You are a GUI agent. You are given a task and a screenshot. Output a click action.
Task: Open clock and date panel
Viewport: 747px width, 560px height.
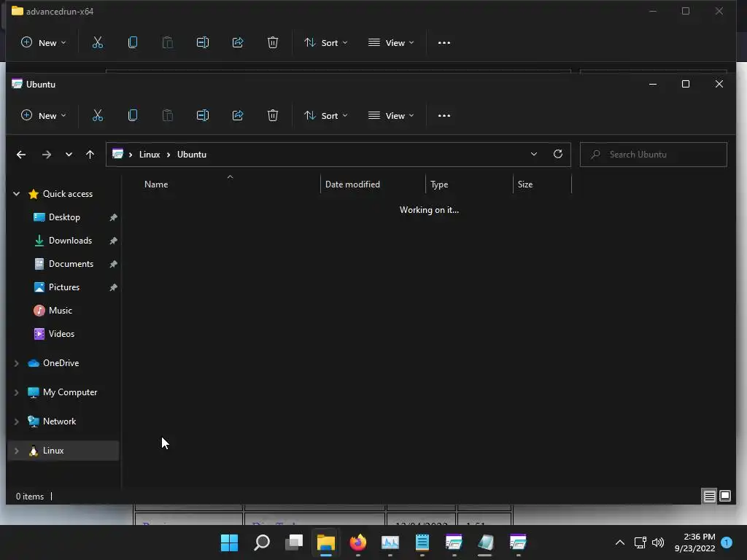(695, 542)
